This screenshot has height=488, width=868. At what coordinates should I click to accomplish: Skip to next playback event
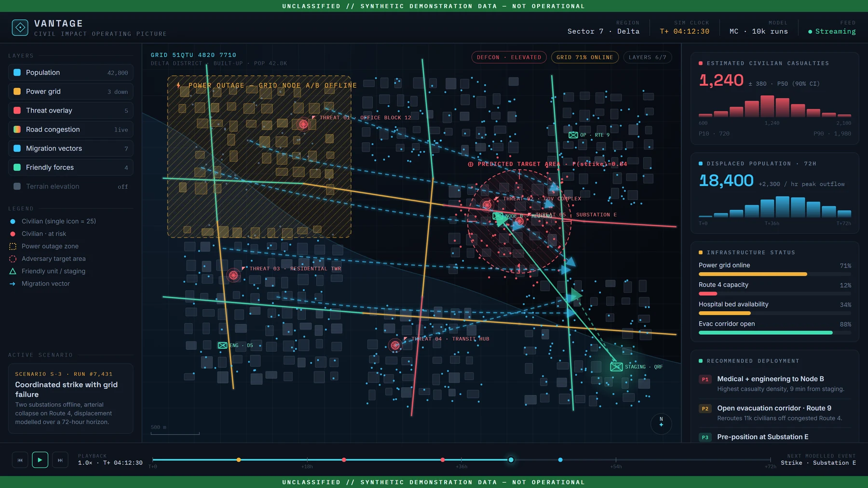pos(60,460)
